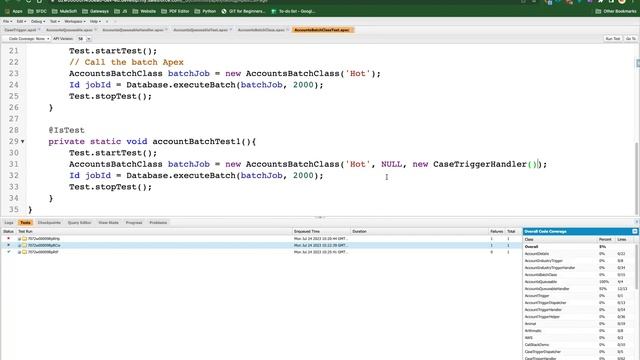Viewport: 640px width, 360px height.
Task: Place cursor on line 31 code text
Action: pos(307,164)
